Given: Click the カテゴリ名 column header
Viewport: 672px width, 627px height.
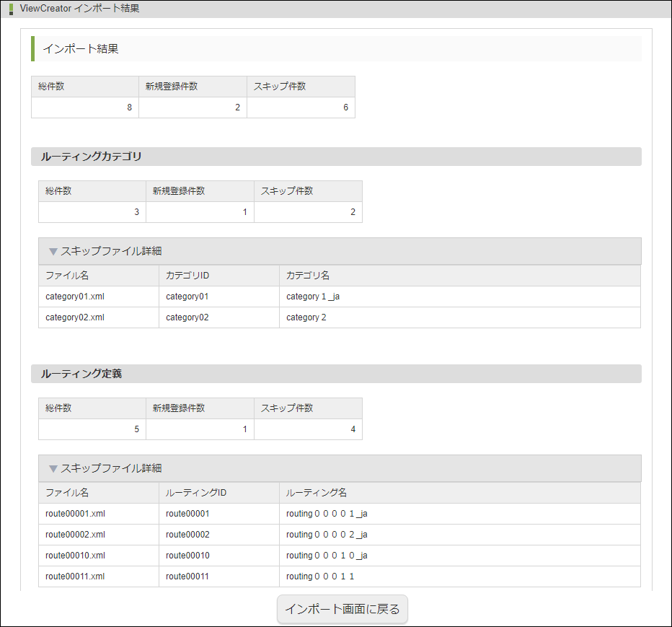Looking at the screenshot, I should (x=460, y=276).
